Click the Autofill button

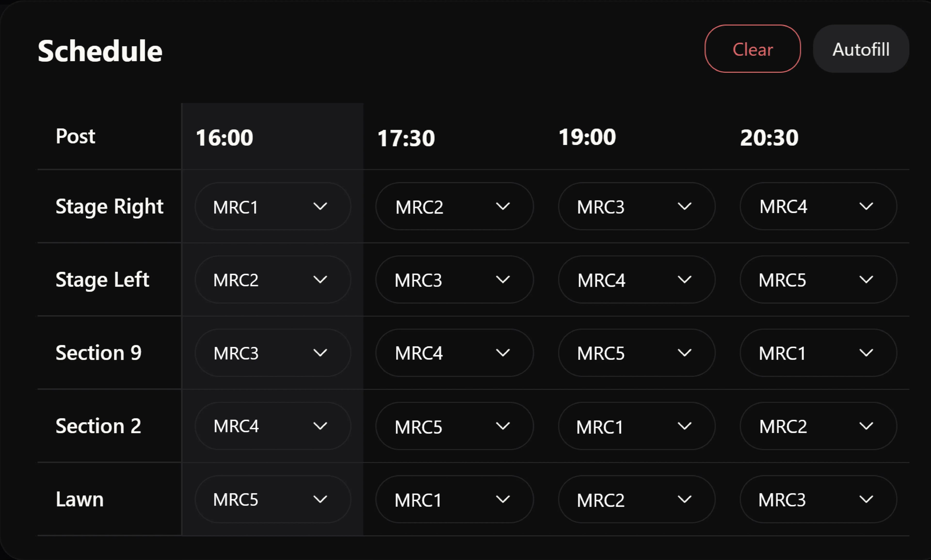tap(861, 49)
